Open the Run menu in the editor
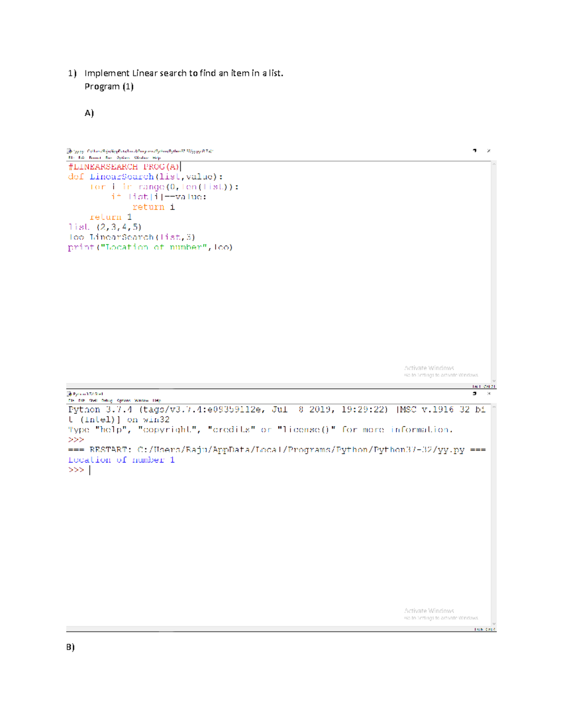563x728 pixels. (109, 158)
